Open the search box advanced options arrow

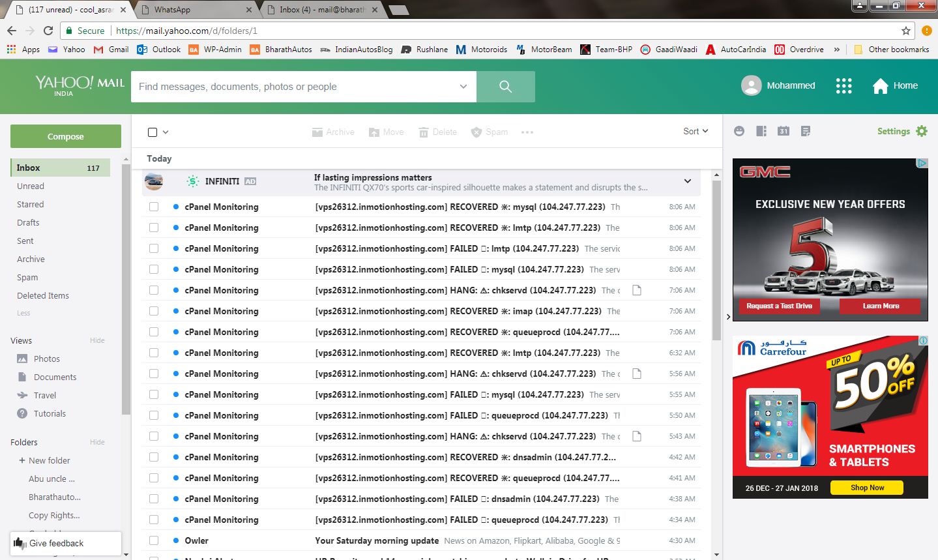pyautogui.click(x=463, y=87)
